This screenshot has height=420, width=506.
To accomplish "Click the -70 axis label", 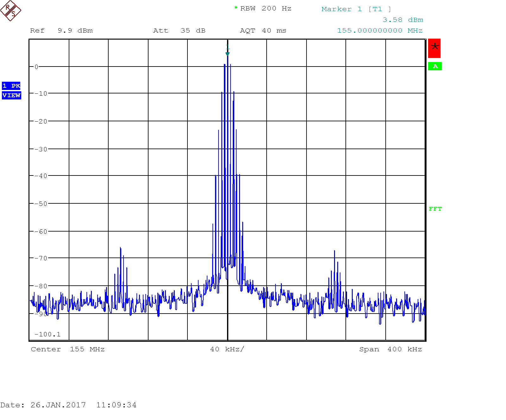I will click(41, 258).
